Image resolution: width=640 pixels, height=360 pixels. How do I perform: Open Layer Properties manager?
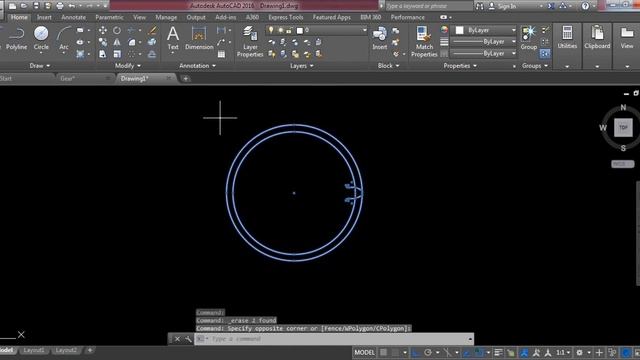[250, 42]
